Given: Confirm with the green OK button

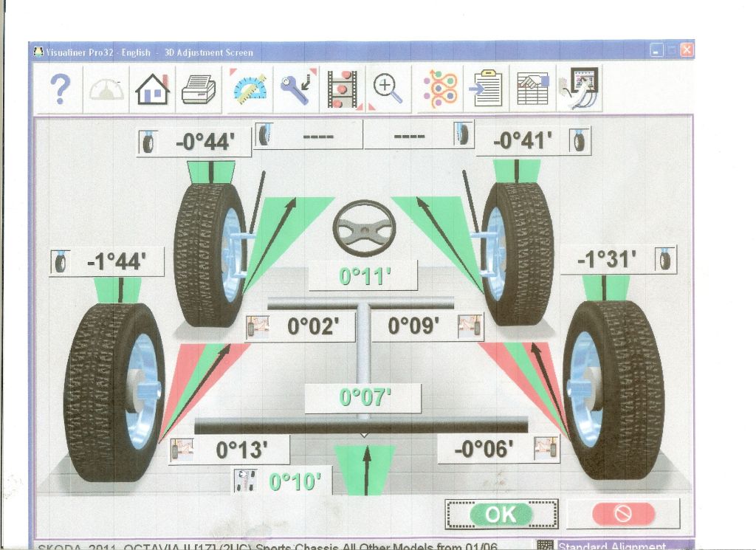Looking at the screenshot, I should (501, 515).
